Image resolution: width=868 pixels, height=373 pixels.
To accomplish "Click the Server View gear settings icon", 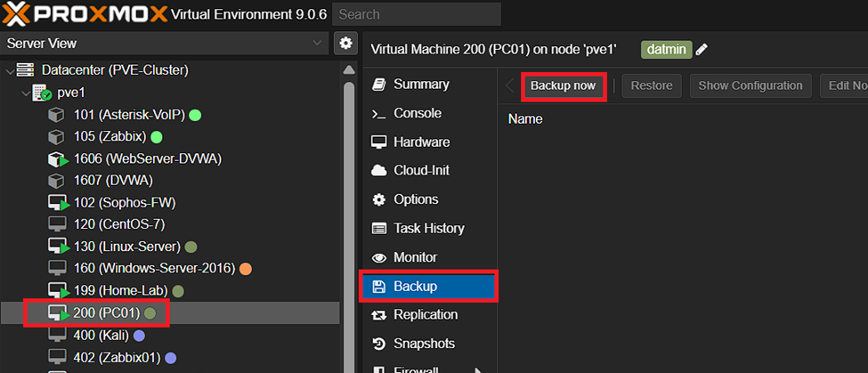I will [x=345, y=43].
